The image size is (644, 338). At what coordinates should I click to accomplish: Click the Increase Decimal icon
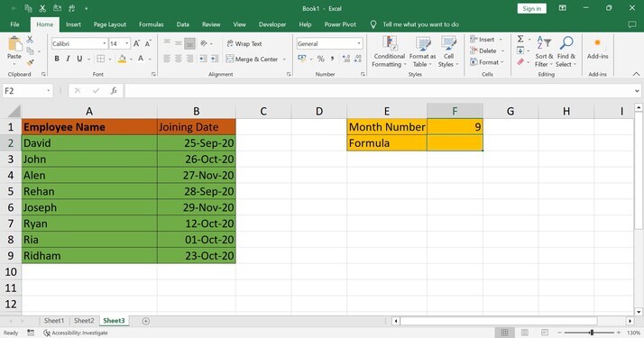[345, 59]
